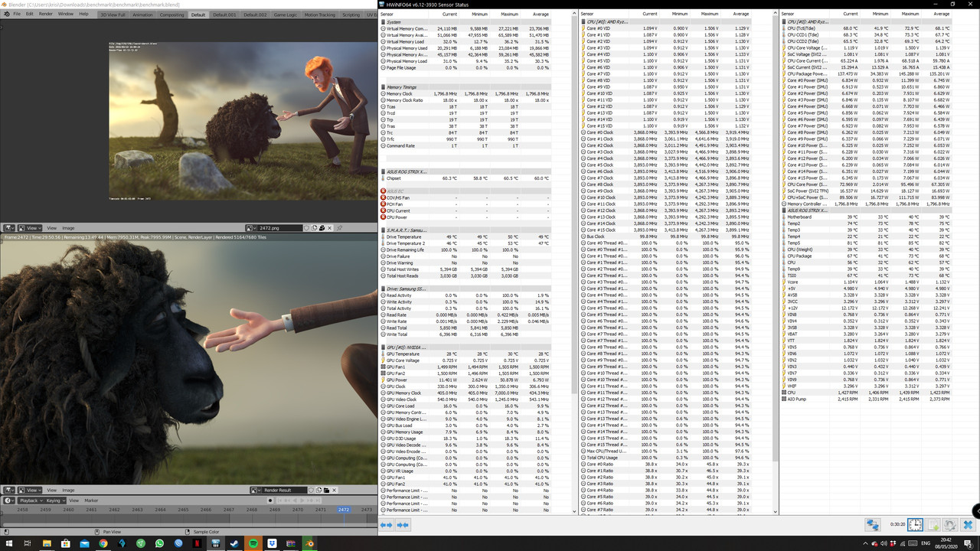
Task: Open Blender's Edit menu
Action: click(30, 14)
